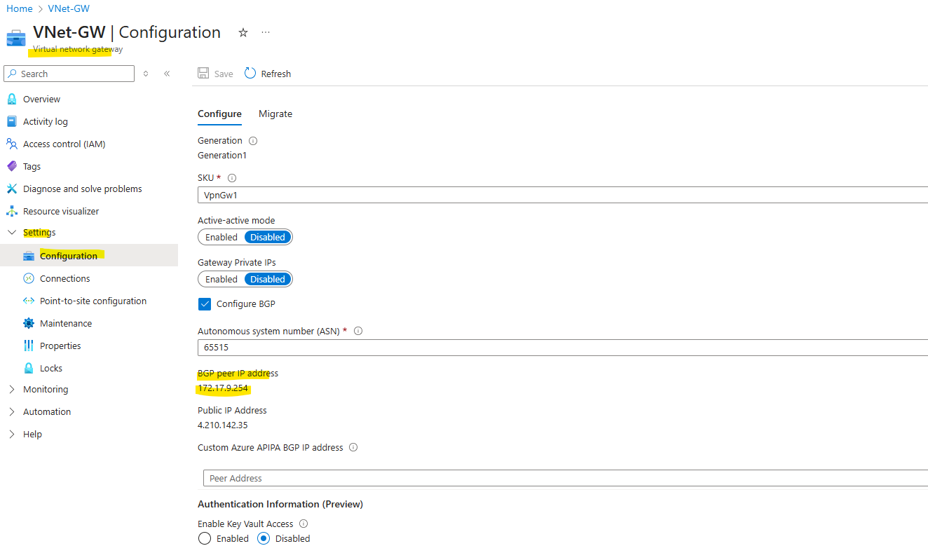This screenshot has width=928, height=560.
Task: Open the SKU VpnGw1 dropdown
Action: tap(563, 195)
